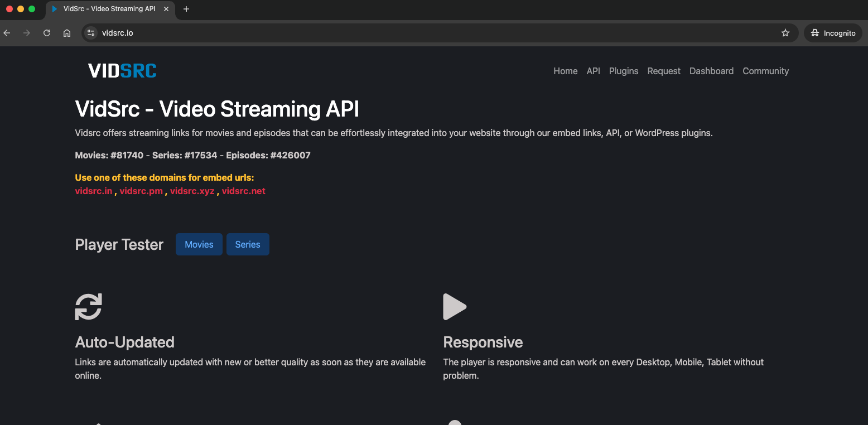The image size is (868, 425).
Task: Reload the page
Action: tap(47, 33)
